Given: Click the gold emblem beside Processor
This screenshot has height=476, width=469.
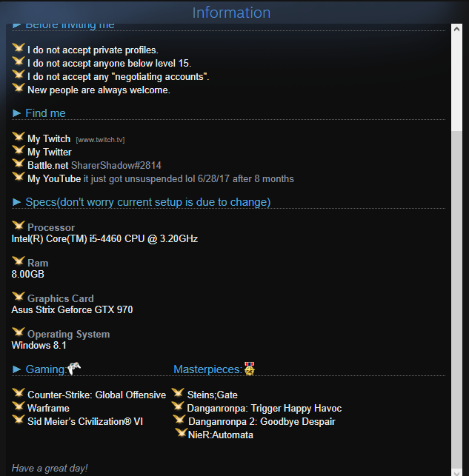Looking at the screenshot, I should pos(19,226).
